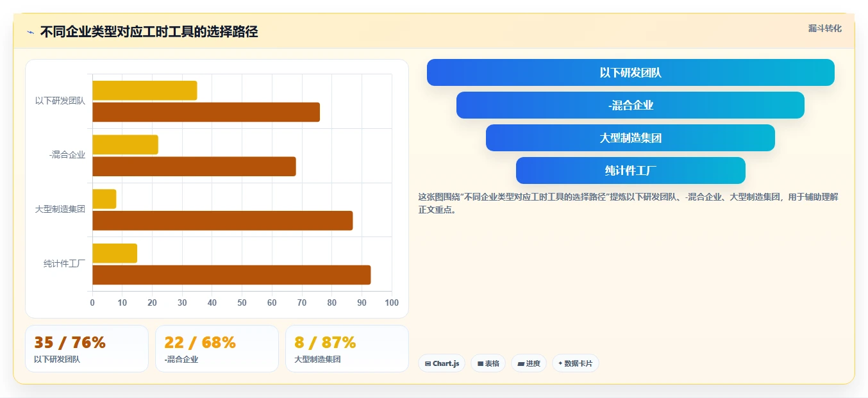The width and height of the screenshot is (868, 398).
Task: Click the yellow bar for 以下研发团队
Action: coord(145,90)
